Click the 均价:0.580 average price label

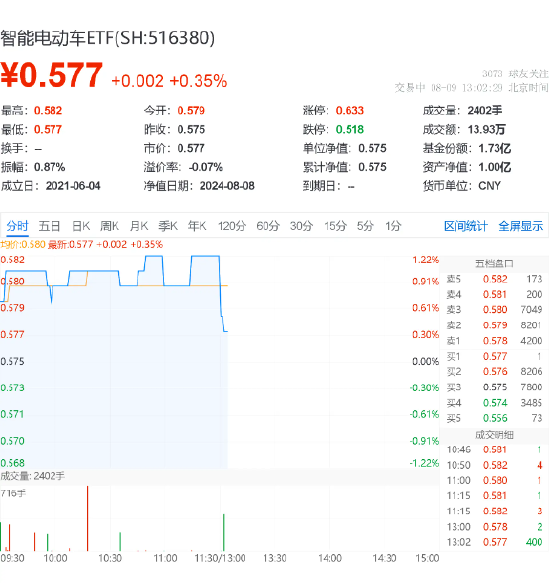click(x=23, y=245)
